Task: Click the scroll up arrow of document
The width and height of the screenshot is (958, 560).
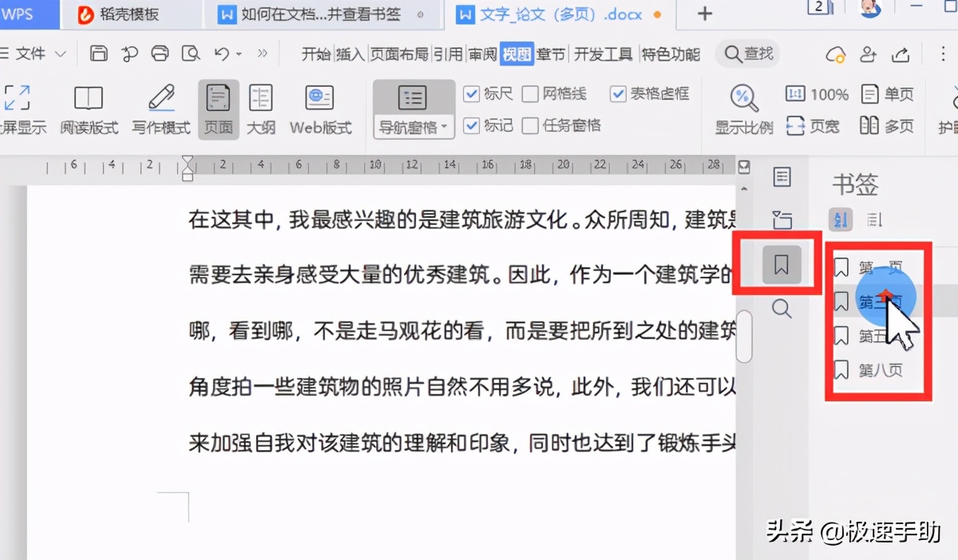Action: point(744,190)
